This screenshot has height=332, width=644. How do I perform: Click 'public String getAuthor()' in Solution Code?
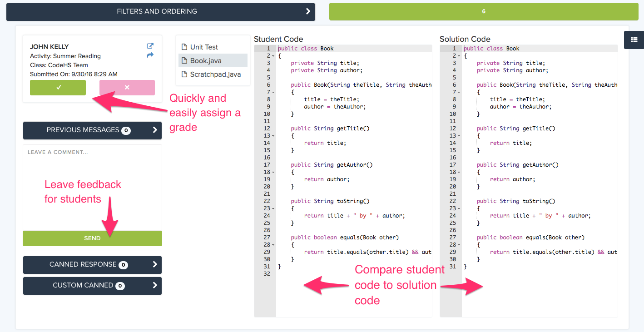point(518,165)
